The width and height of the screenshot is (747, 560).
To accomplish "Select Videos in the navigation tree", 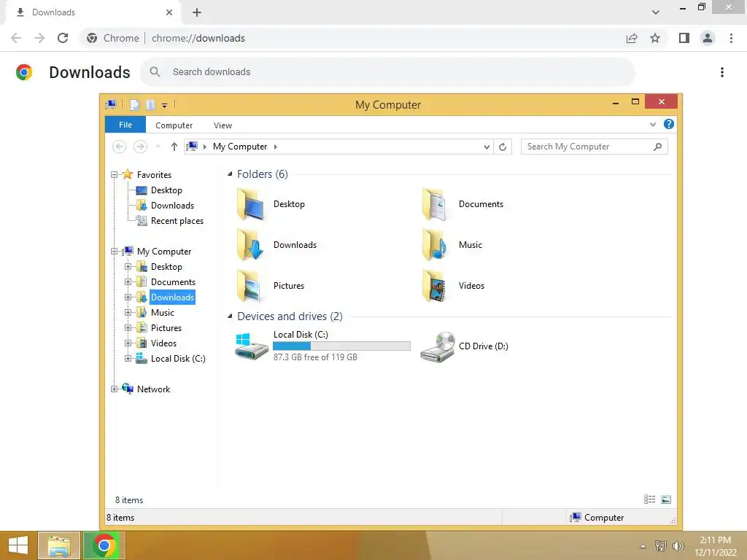I will (163, 343).
